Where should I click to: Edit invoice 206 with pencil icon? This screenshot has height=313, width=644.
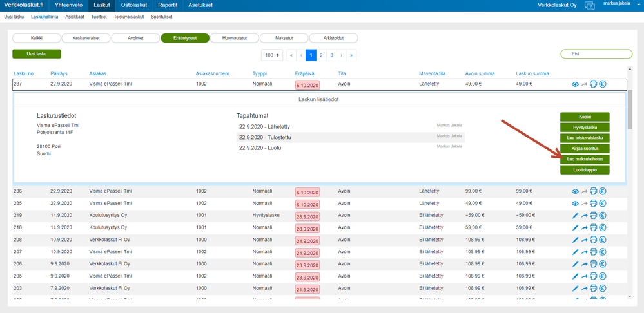(x=575, y=264)
